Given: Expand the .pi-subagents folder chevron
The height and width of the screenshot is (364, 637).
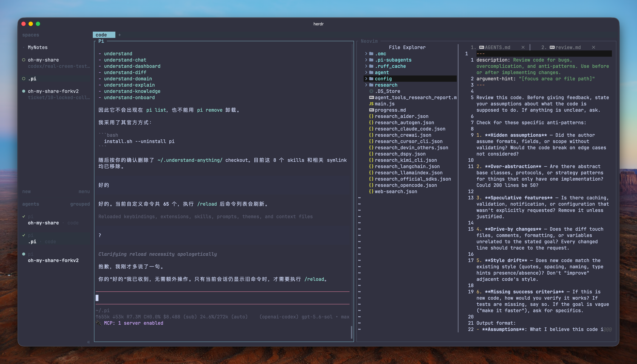Looking at the screenshot, I should tap(366, 60).
